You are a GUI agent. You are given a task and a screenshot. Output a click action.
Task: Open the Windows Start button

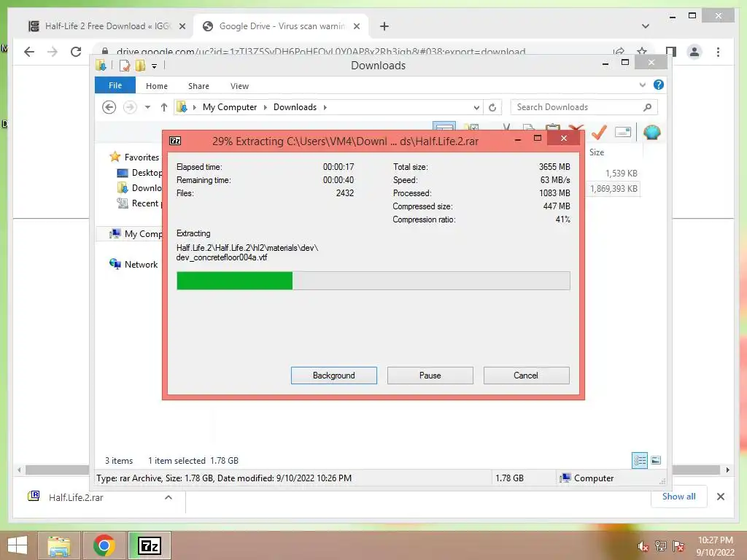[18, 545]
